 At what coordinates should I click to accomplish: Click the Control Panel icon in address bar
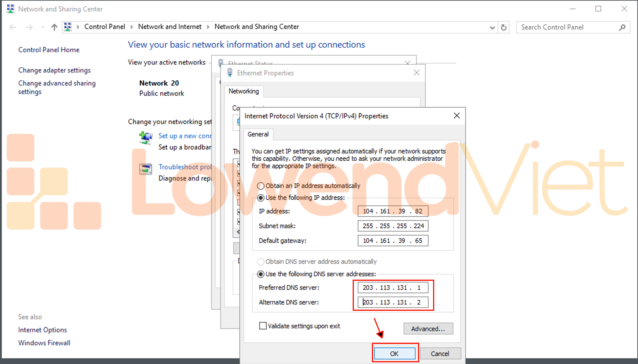point(68,27)
